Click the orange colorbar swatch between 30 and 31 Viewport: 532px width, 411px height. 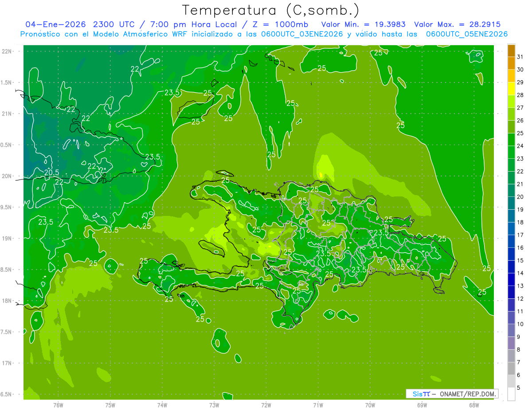(511, 63)
